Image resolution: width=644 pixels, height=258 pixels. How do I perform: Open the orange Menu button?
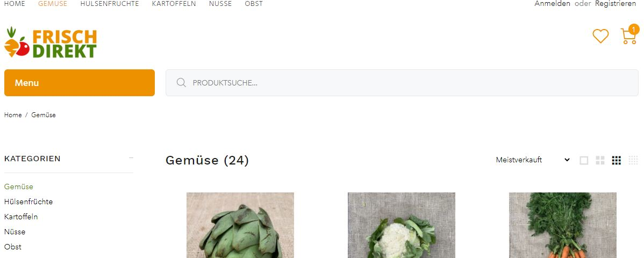click(x=79, y=83)
